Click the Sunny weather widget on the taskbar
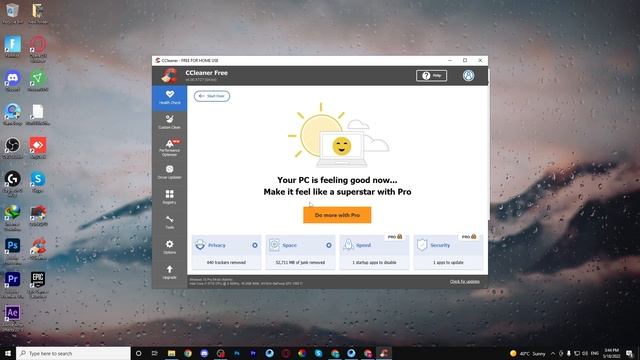This screenshot has height=360, width=640. [528, 353]
